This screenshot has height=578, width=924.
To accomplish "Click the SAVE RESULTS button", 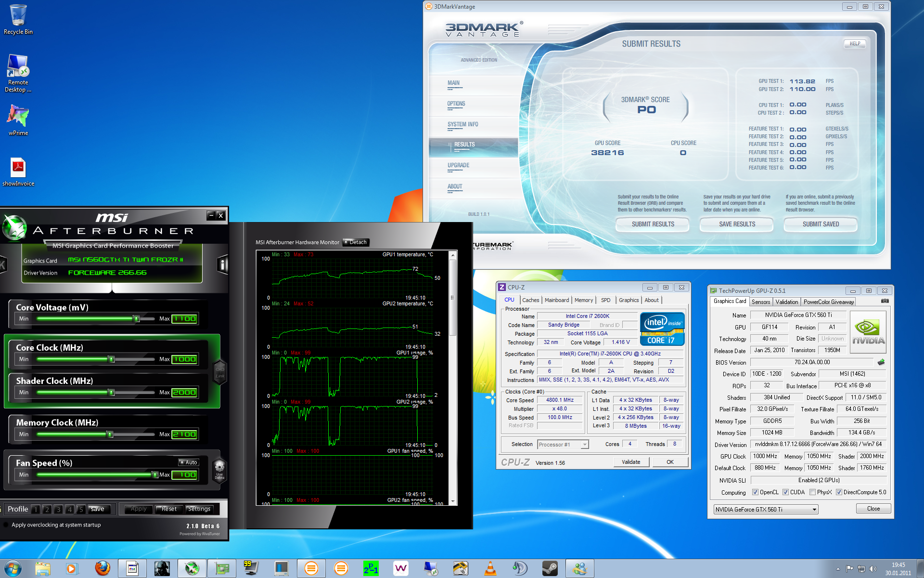I will [x=737, y=224].
